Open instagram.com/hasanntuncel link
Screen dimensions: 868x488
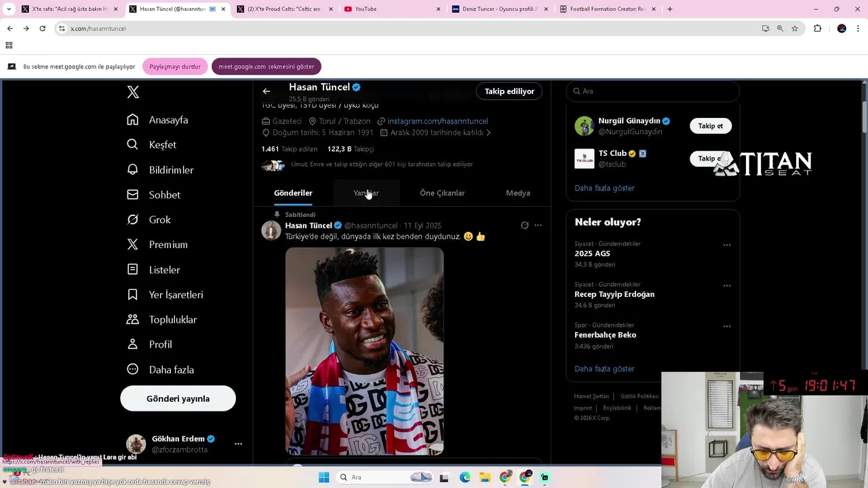(x=437, y=121)
